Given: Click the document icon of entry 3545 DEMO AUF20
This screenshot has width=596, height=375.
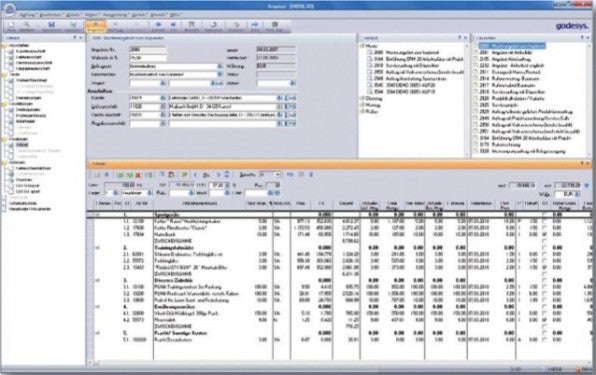Looking at the screenshot, I should pyautogui.click(x=369, y=85).
